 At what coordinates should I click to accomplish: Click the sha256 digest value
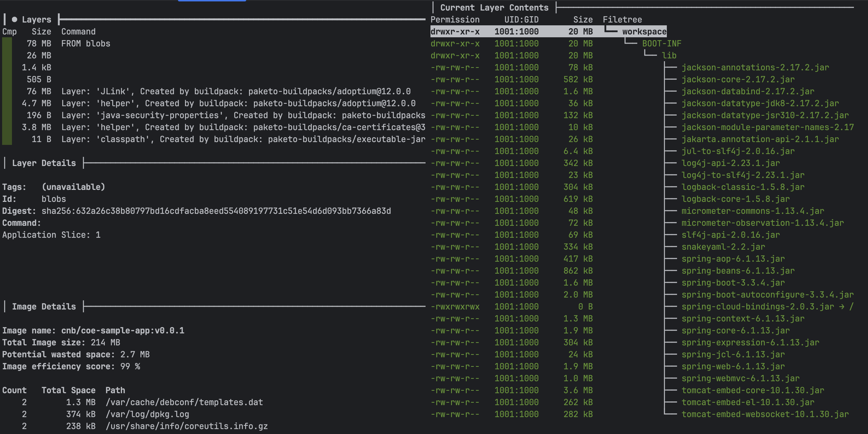(x=216, y=211)
